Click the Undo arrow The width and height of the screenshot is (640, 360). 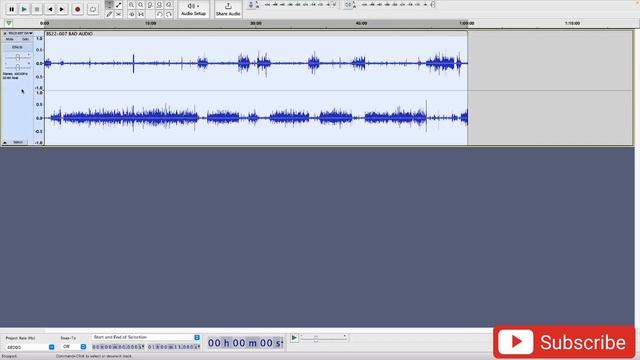tap(160, 14)
